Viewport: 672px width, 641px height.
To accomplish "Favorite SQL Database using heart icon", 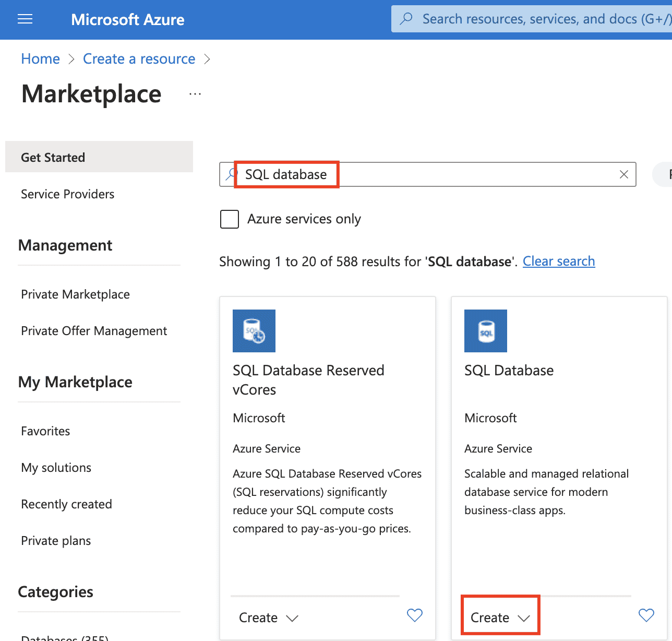I will (646, 615).
